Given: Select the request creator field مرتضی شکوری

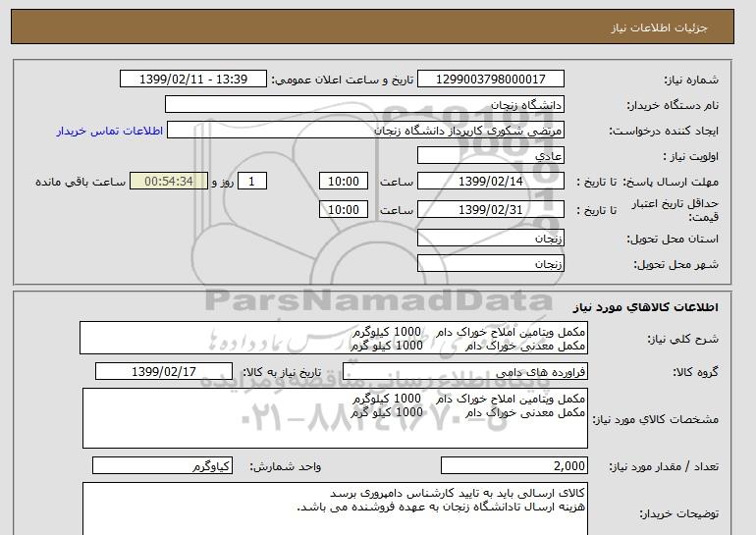Looking at the screenshot, I should [x=365, y=131].
